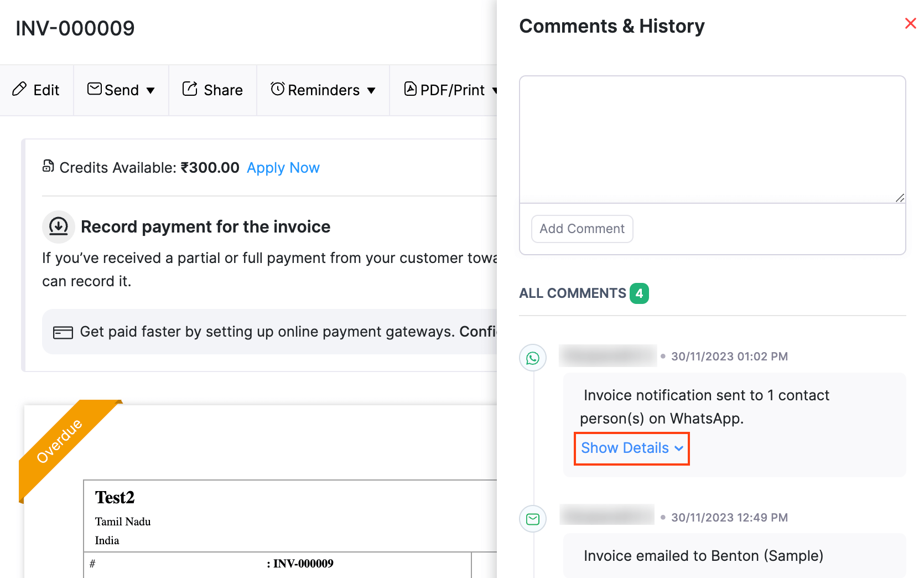The image size is (924, 578).
Task: Click the Share icon
Action: [190, 89]
